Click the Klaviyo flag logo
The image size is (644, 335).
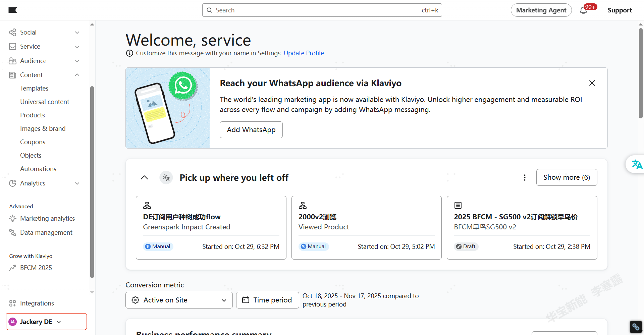pos(12,10)
